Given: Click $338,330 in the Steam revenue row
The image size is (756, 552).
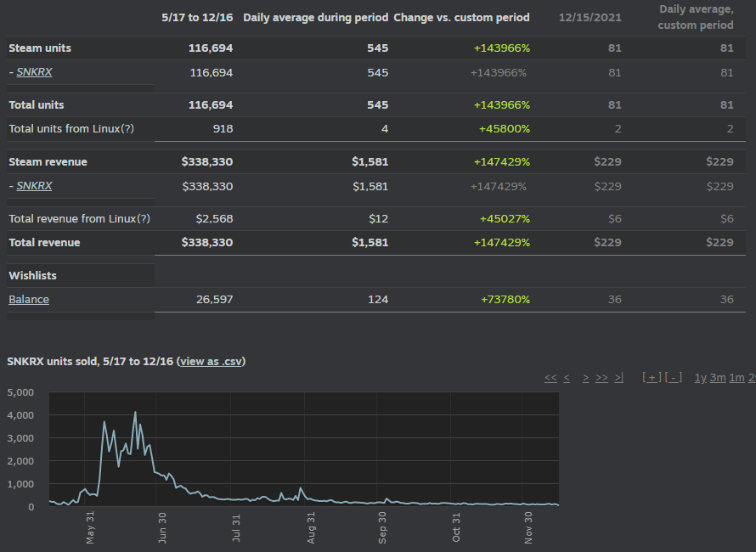Looking at the screenshot, I should click(x=207, y=162).
